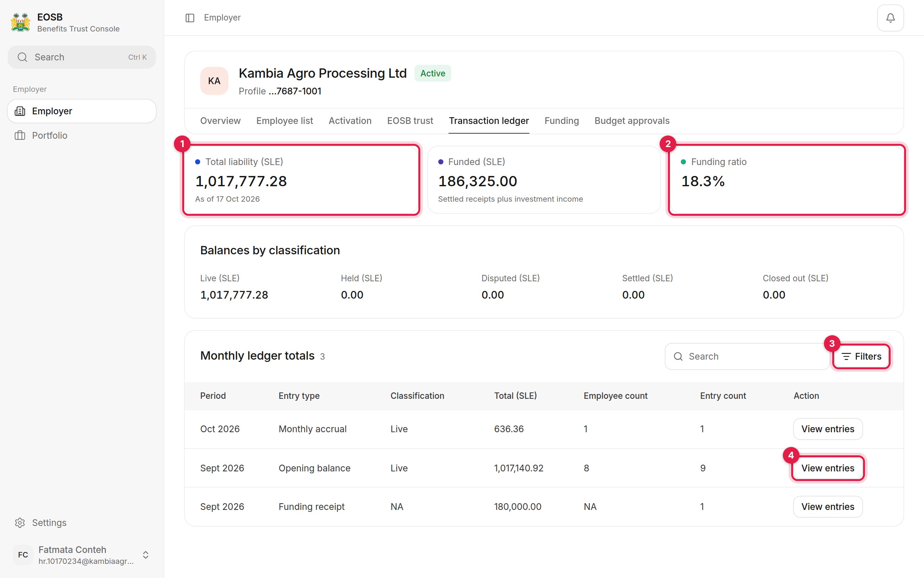
Task: Click the Employer building icon in sidebar
Action: coord(20,111)
